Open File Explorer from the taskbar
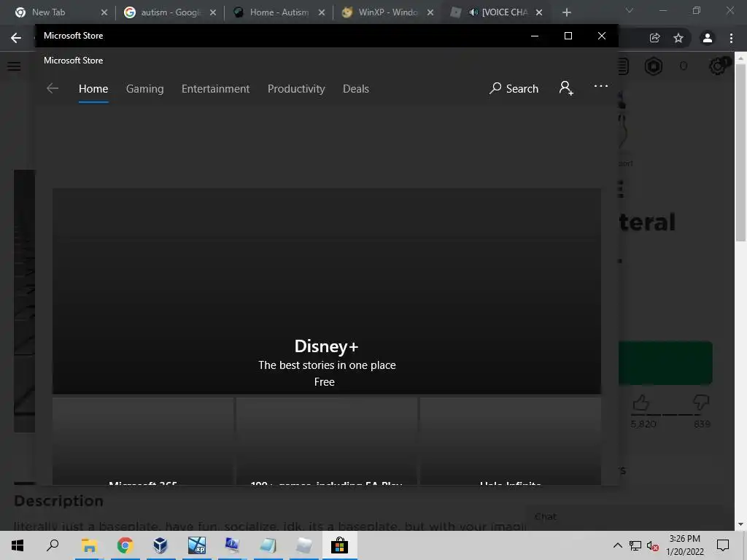Image resolution: width=747 pixels, height=560 pixels. 89,545
